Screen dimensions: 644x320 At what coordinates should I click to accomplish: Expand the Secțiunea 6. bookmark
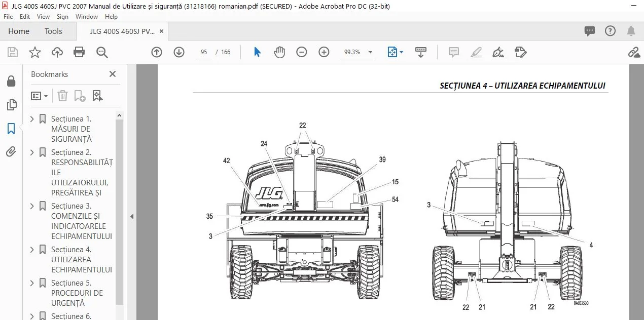tap(32, 316)
